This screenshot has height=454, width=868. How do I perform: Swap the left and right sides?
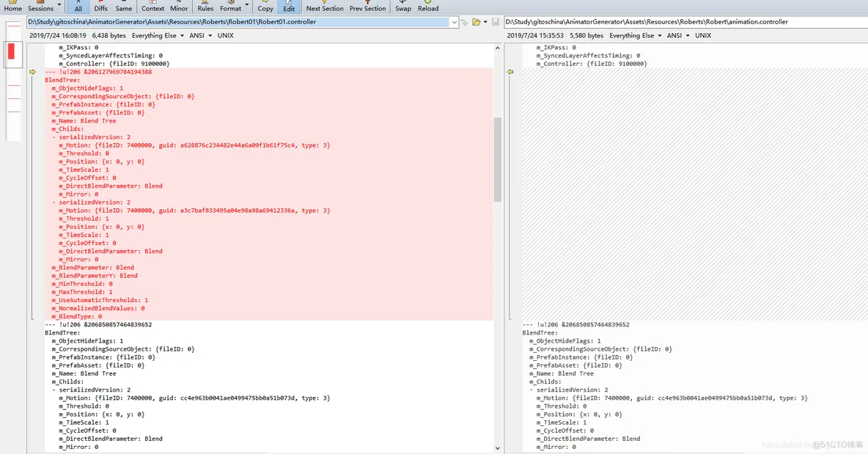403,7
